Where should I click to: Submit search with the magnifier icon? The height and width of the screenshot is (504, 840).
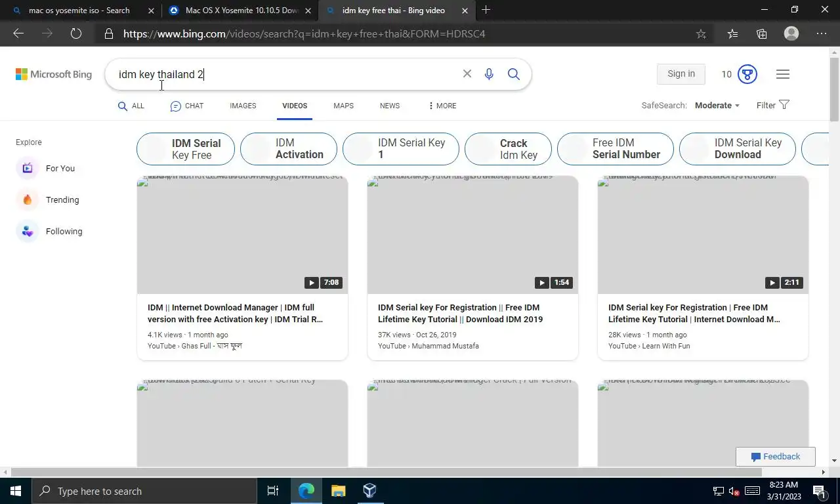pyautogui.click(x=514, y=74)
